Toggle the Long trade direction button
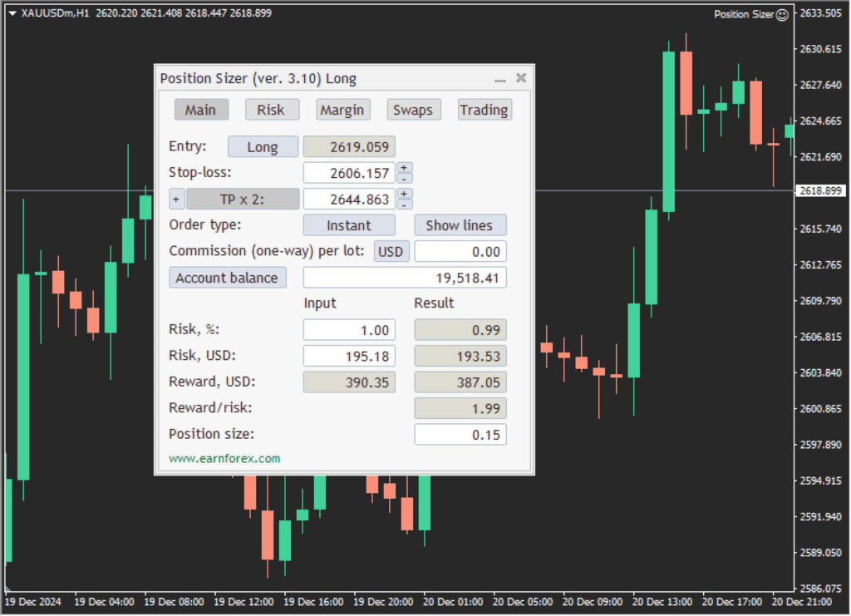Viewport: 851px width, 616px height. [x=263, y=147]
